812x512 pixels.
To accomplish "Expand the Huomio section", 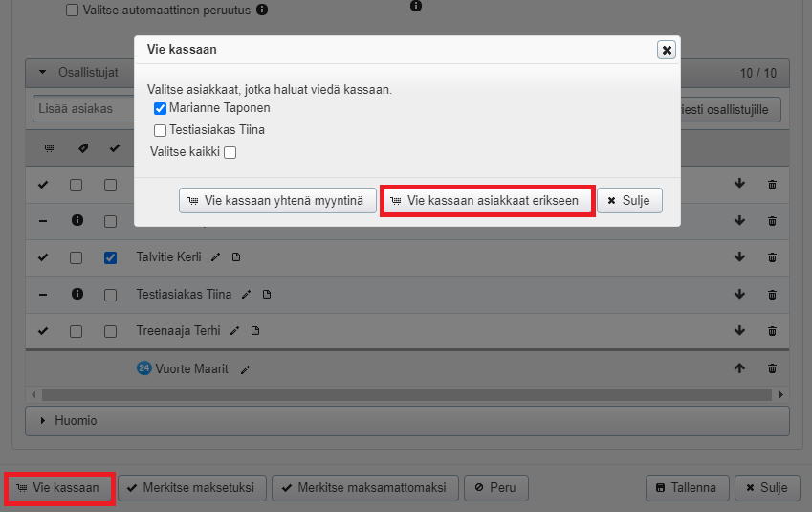I will tap(42, 420).
